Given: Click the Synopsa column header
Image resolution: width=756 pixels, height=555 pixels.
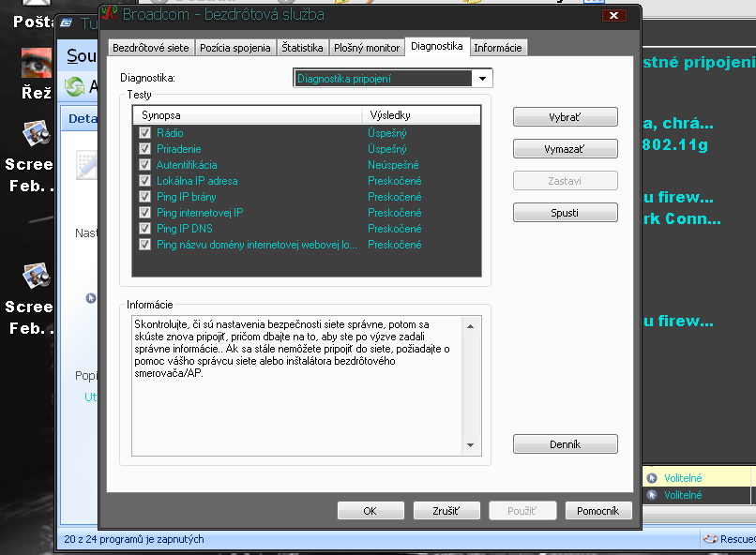Looking at the screenshot, I should point(246,115).
